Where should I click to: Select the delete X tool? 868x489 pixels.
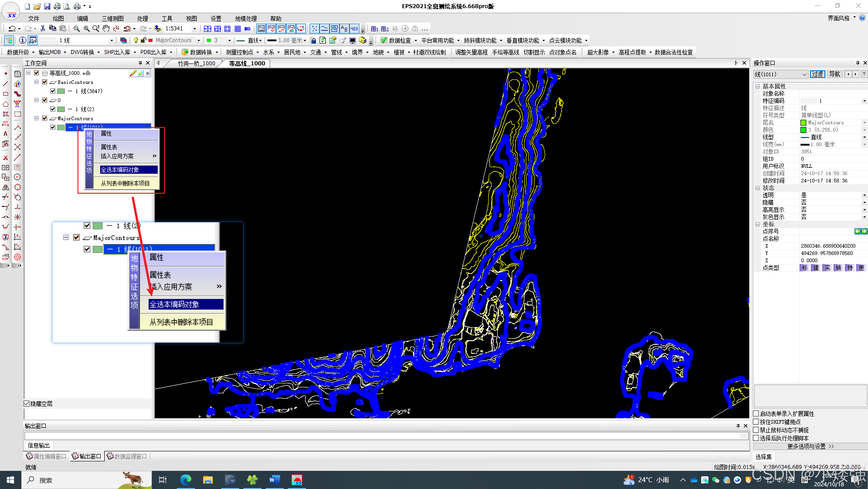[5, 158]
